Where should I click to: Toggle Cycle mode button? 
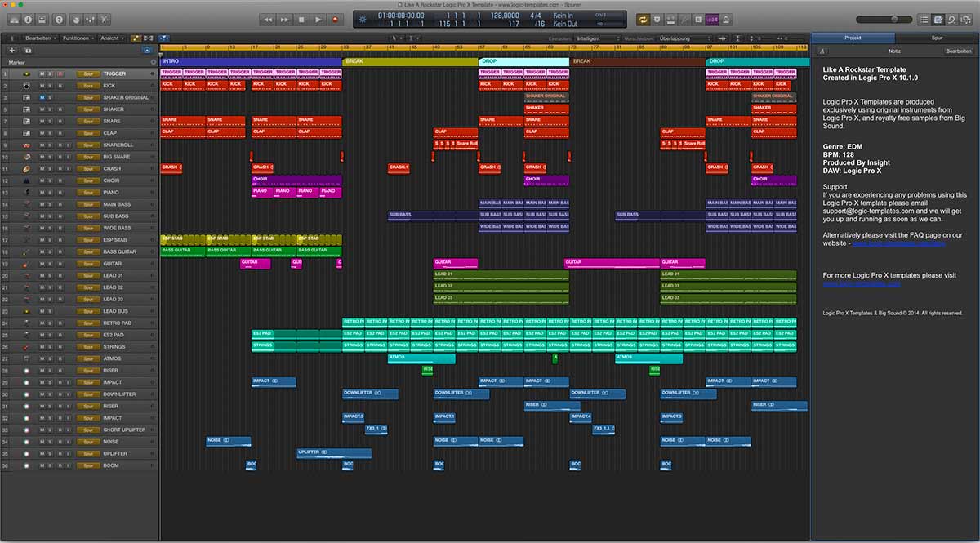643,19
